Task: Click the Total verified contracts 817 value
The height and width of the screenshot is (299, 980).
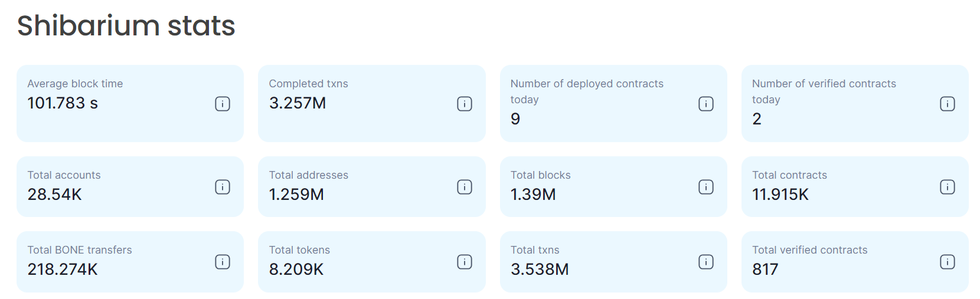Action: [765, 270]
